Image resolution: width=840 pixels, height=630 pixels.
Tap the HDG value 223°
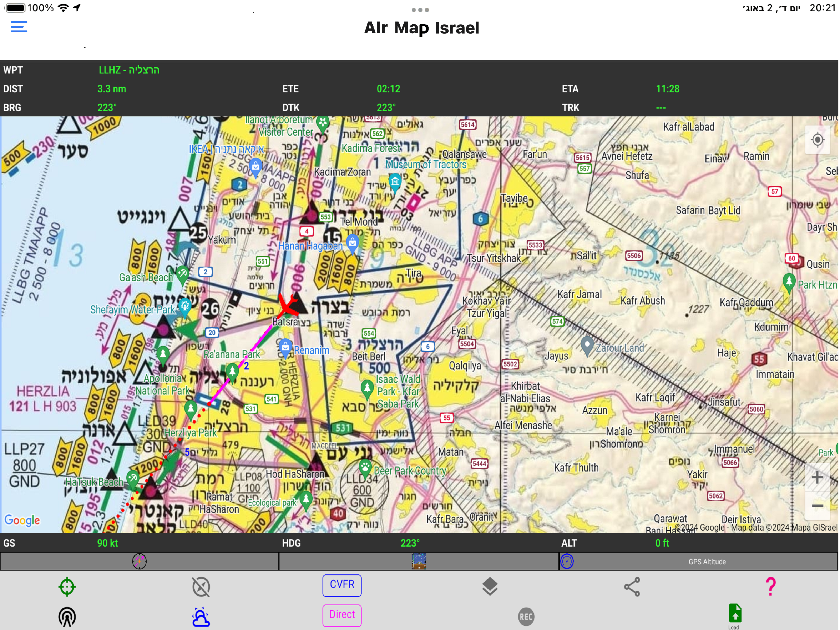[x=410, y=543]
